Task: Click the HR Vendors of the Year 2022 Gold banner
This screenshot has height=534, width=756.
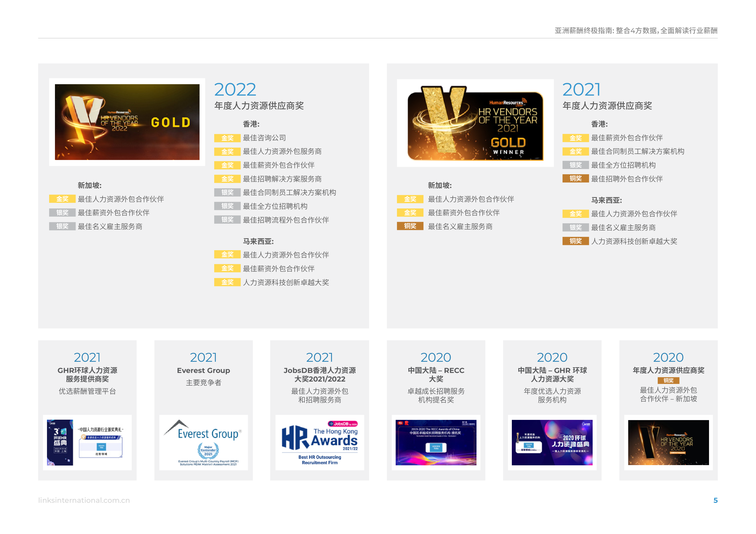Action: point(127,122)
